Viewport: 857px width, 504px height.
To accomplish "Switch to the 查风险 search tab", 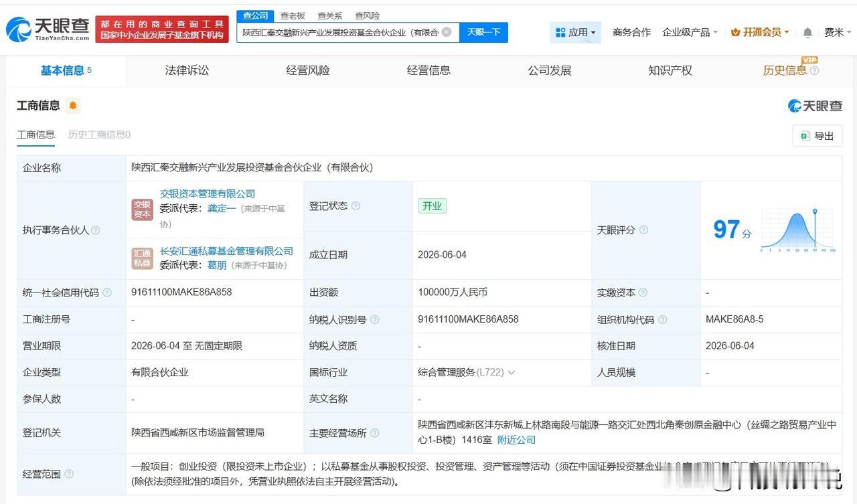I will coord(367,16).
